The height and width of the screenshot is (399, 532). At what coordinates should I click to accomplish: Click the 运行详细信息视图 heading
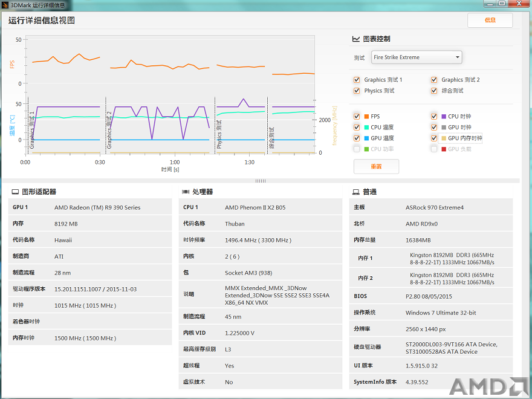click(41, 21)
